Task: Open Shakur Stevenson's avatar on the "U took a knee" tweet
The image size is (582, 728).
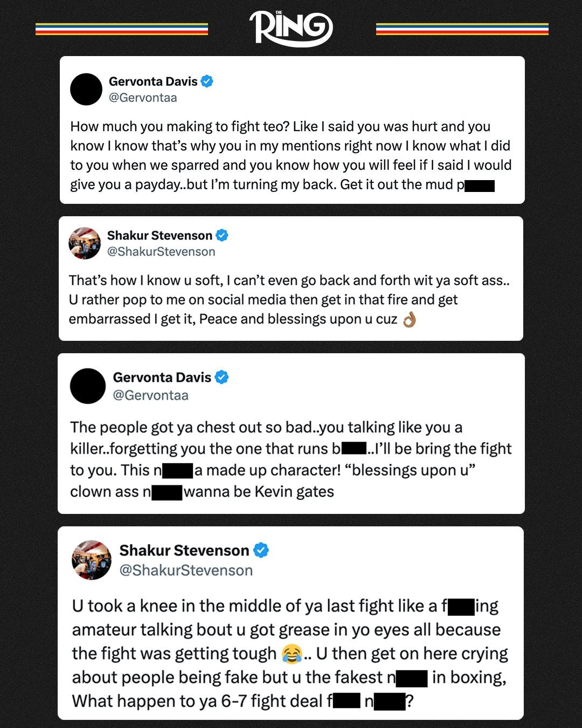Action: coord(92,560)
